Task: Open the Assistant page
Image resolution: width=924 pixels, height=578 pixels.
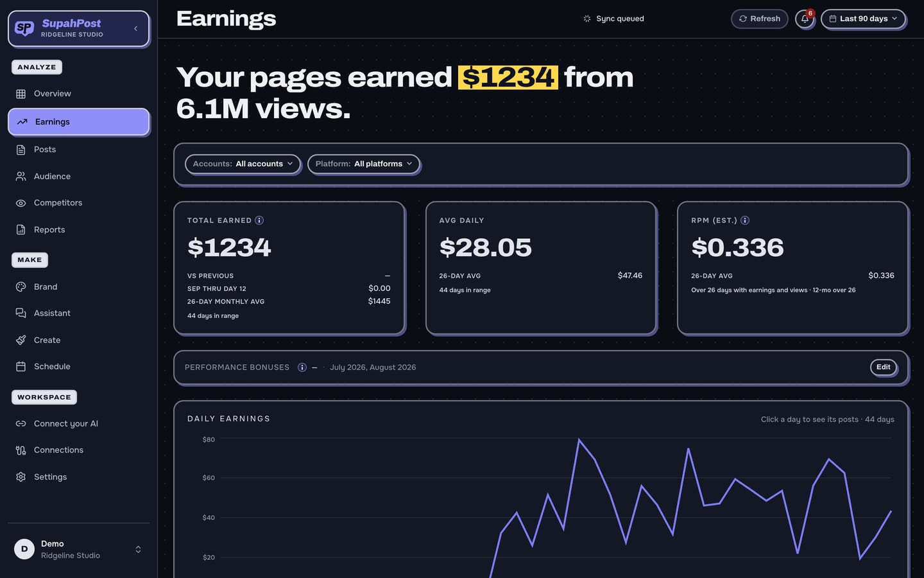Action: point(79,313)
